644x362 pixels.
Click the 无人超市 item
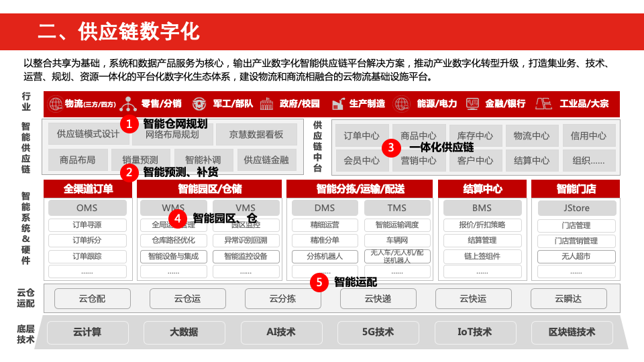(x=577, y=257)
